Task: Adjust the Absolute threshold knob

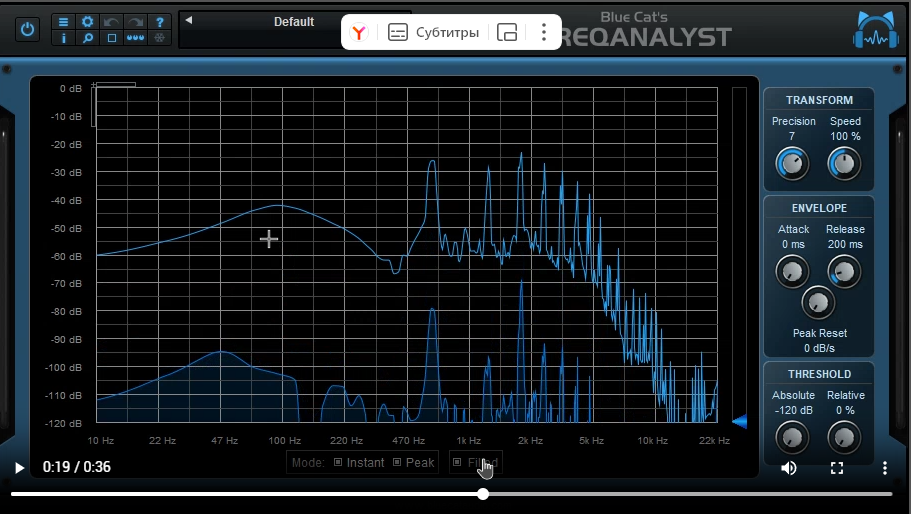Action: (x=792, y=437)
